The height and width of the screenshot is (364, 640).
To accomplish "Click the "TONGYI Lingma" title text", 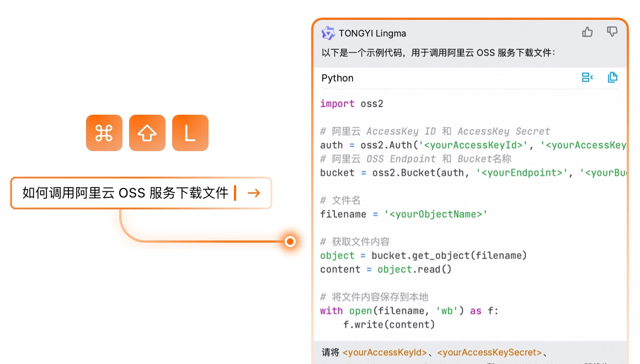I will point(372,34).
